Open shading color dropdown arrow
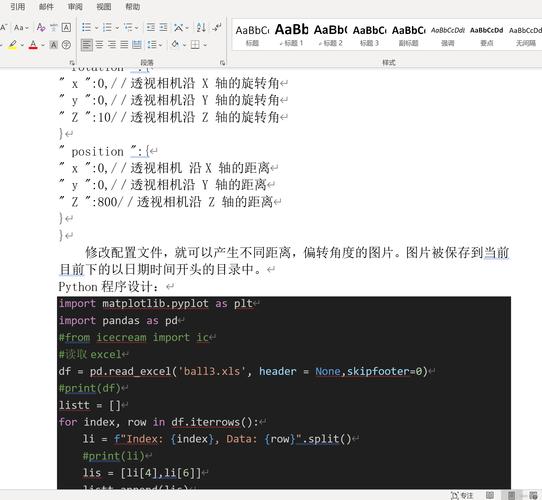 184,45
